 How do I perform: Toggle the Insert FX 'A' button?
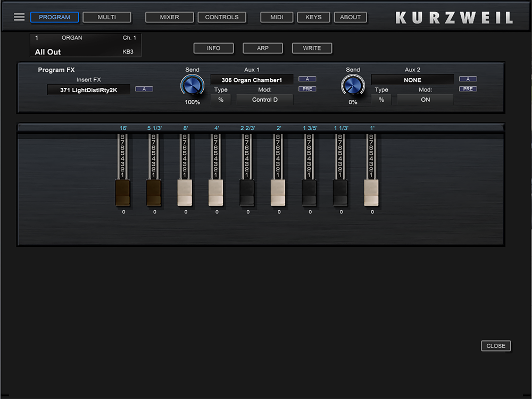click(144, 89)
